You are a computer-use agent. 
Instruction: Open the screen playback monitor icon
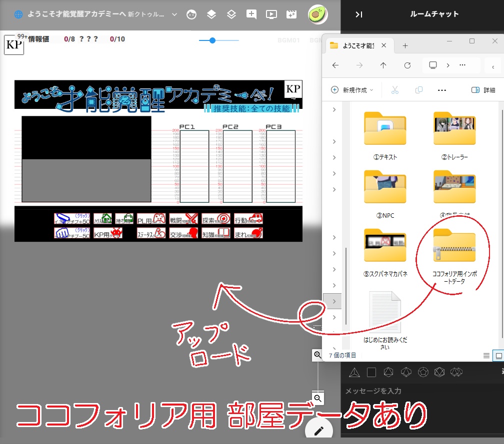pyautogui.click(x=271, y=14)
